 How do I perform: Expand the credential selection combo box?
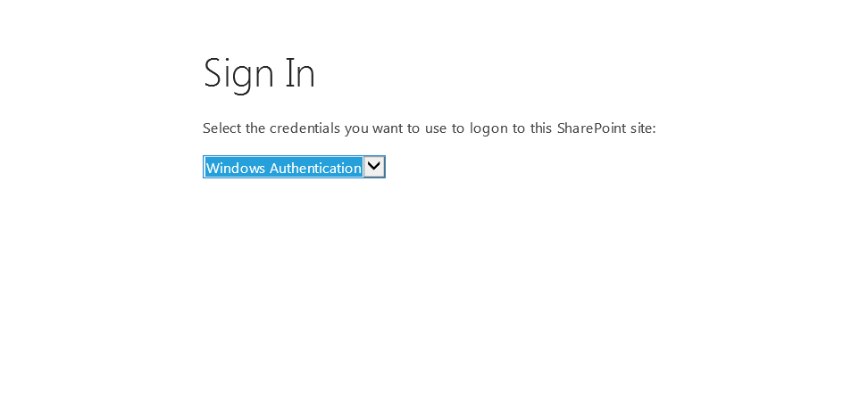[x=294, y=167]
